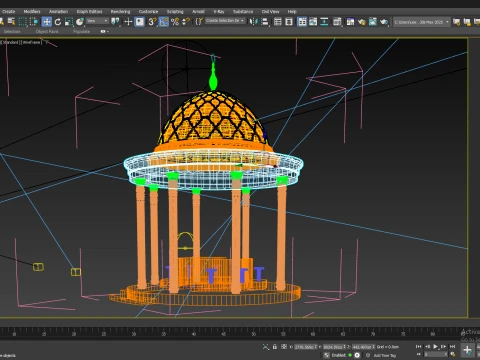The width and height of the screenshot is (480, 360).
Task: Click the Wireframe viewport label
Action: point(31,42)
